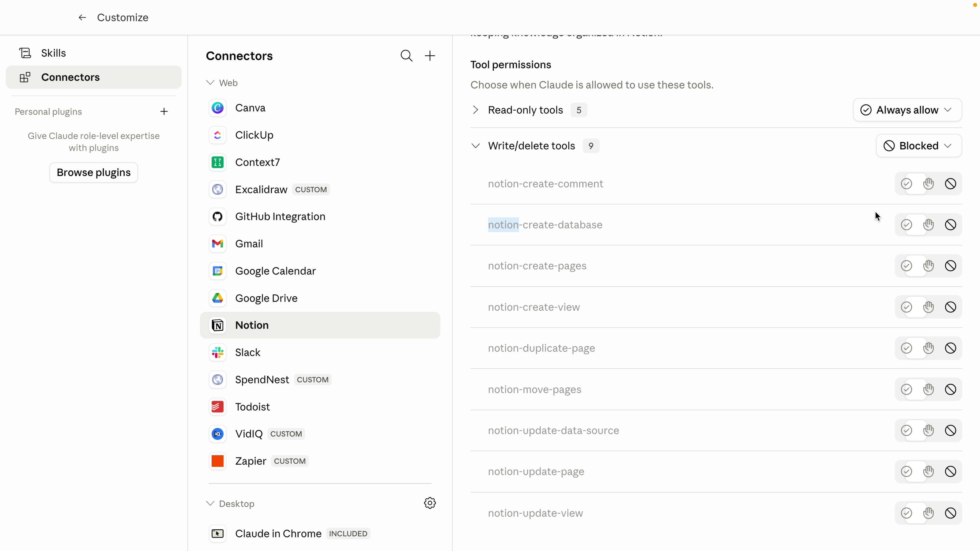This screenshot has height=551, width=980.
Task: Click the Skills sidebar icon
Action: (25, 53)
